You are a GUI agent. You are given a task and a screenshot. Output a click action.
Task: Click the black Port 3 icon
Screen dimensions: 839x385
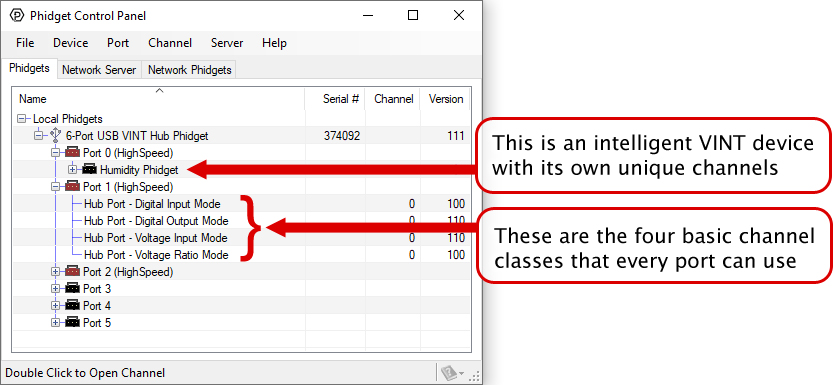[x=73, y=289]
